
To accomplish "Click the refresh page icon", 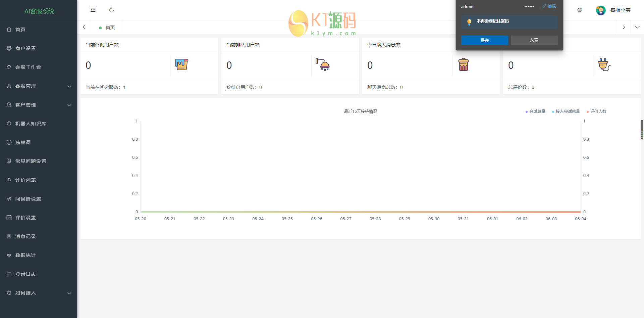I will click(x=111, y=10).
